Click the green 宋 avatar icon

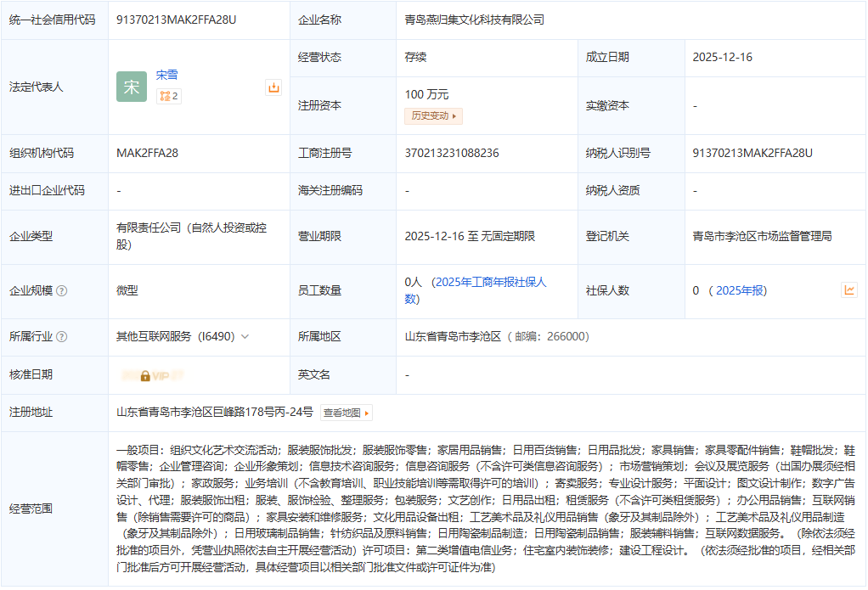(x=131, y=87)
